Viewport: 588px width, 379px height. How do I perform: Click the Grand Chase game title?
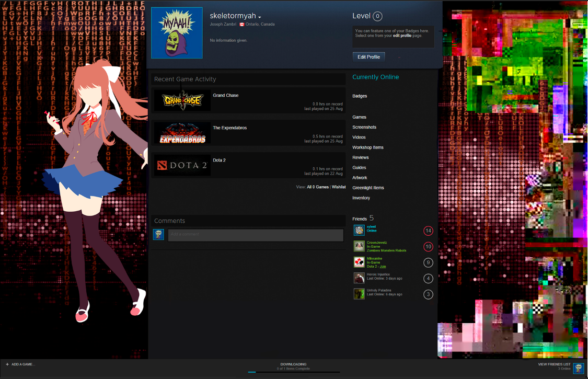[x=226, y=95]
